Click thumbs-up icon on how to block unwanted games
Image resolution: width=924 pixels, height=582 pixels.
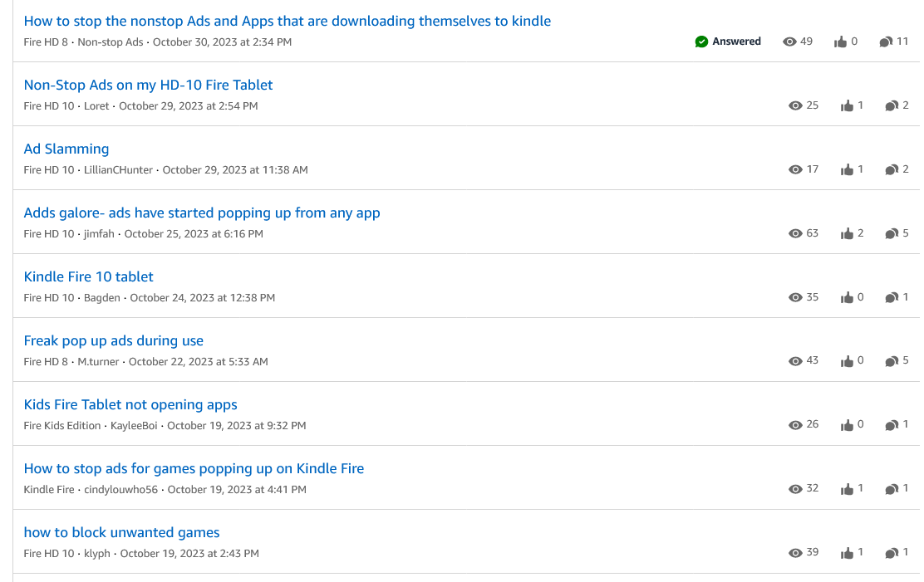click(x=847, y=553)
